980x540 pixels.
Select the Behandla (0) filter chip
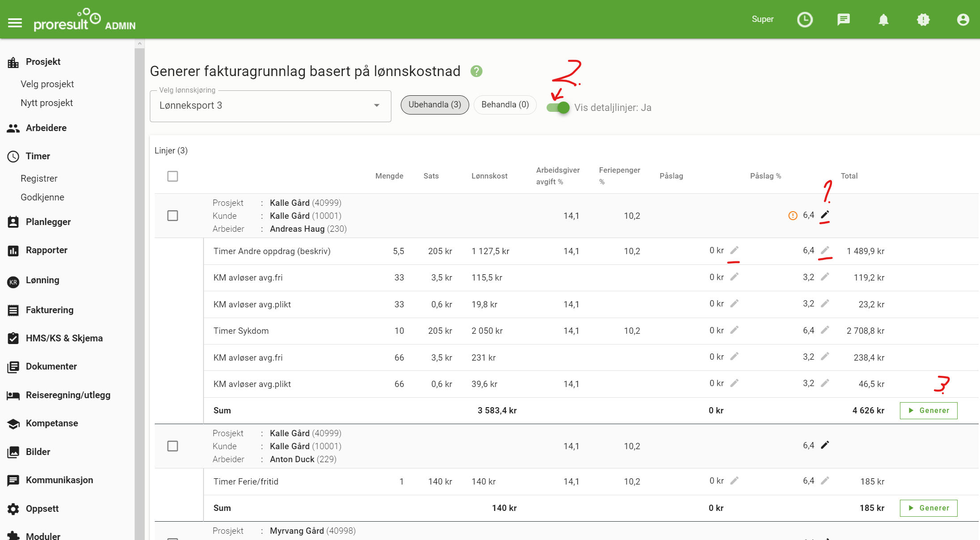coord(505,105)
